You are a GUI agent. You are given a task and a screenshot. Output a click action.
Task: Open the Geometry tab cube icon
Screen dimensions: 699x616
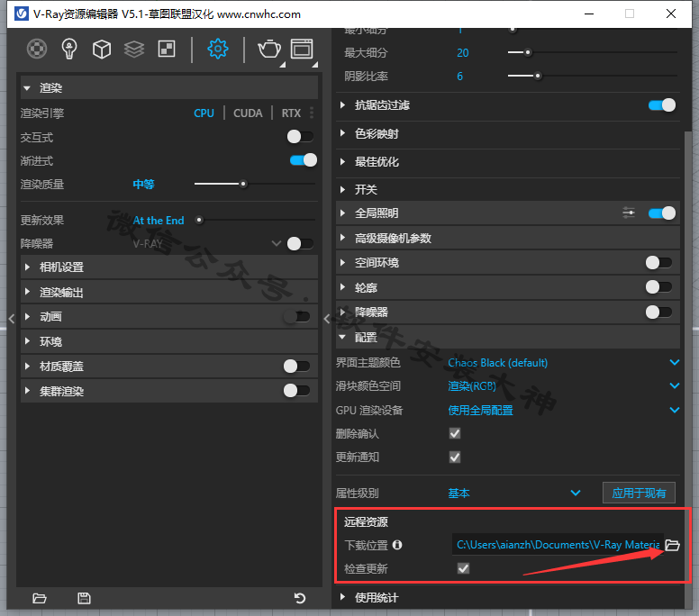pos(102,49)
